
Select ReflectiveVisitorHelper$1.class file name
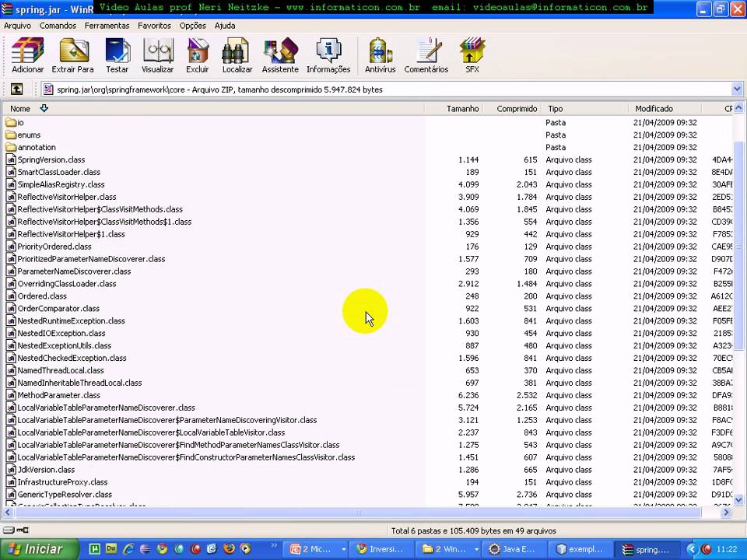pos(71,234)
